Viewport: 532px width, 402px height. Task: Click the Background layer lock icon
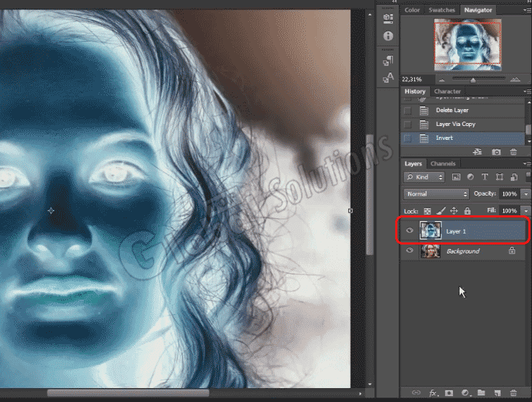[512, 250]
